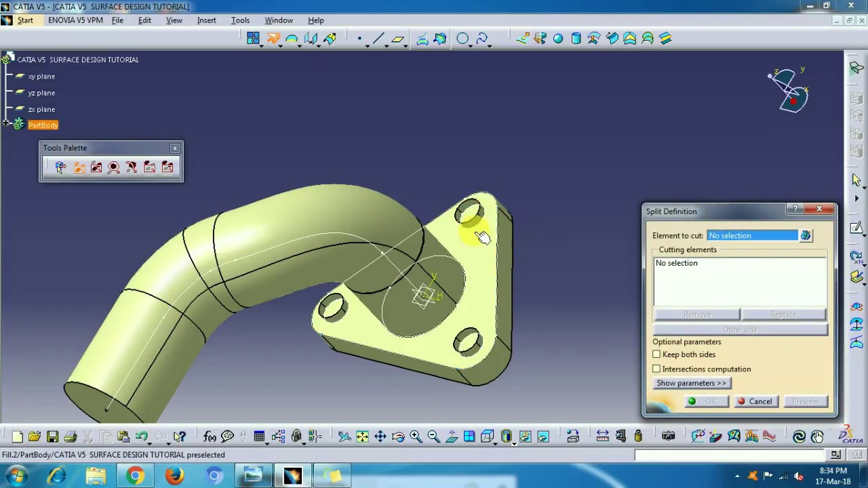
Task: Click the view compass in the corner
Action: 789,89
